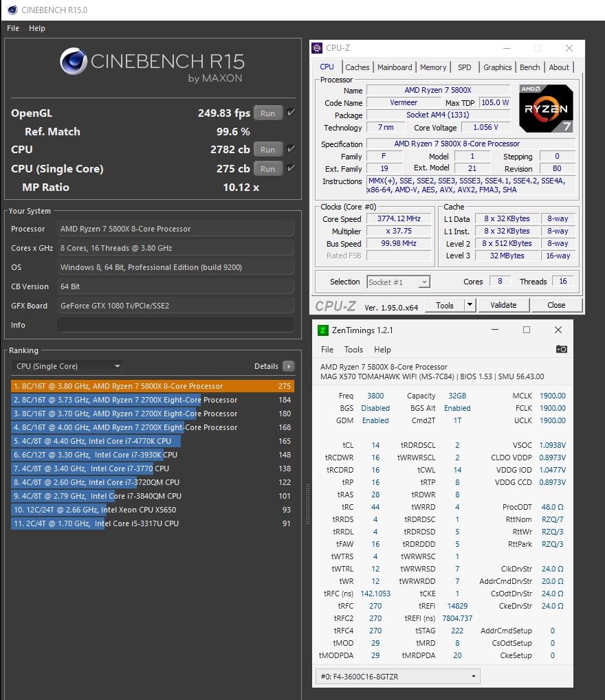Take screenshot with ZenTimings camera icon
605x700 pixels.
(562, 349)
